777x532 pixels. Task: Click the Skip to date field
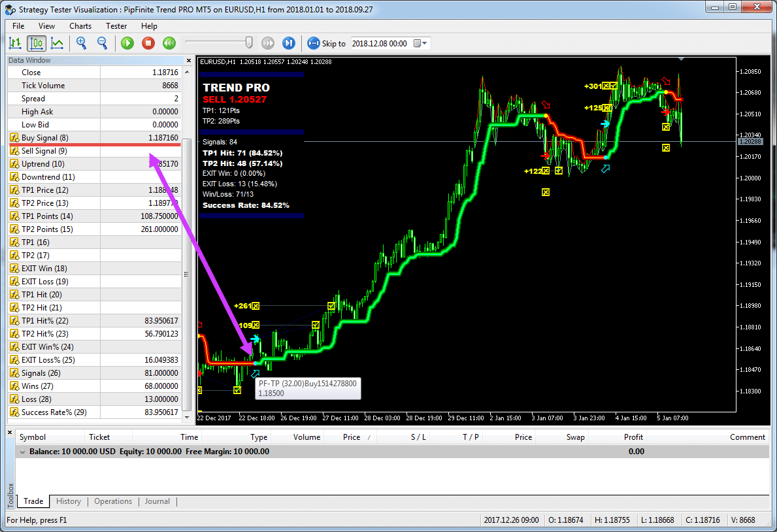(380, 43)
